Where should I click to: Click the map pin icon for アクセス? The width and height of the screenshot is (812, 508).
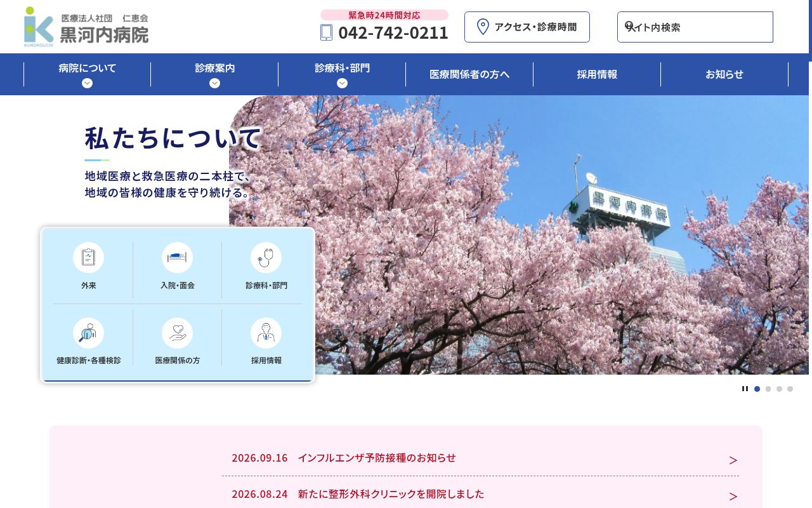(x=483, y=27)
